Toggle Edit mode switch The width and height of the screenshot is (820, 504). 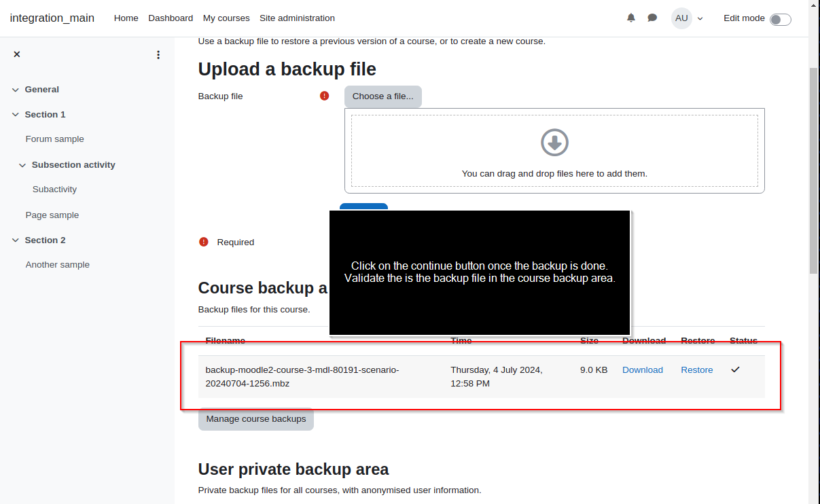coord(780,19)
